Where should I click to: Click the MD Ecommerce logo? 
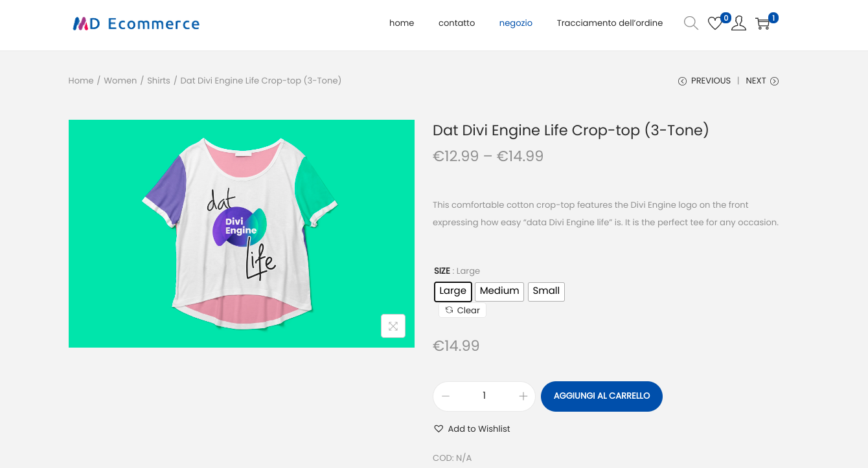[x=136, y=24]
